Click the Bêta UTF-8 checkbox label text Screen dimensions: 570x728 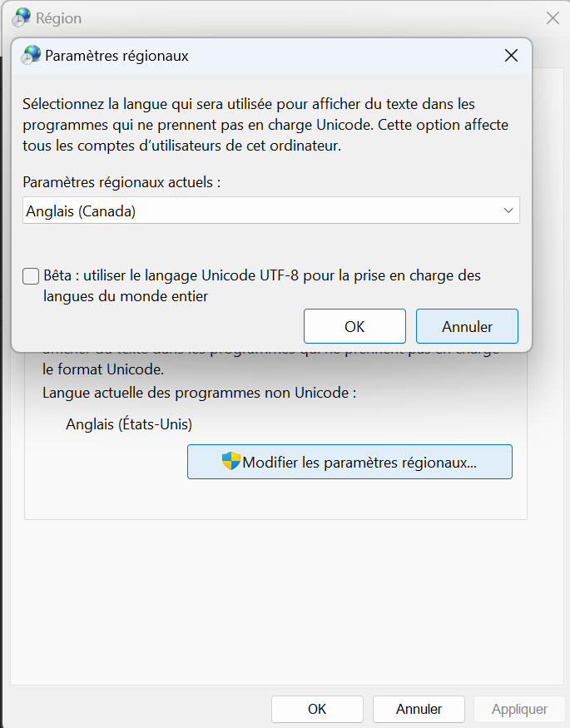(x=262, y=285)
